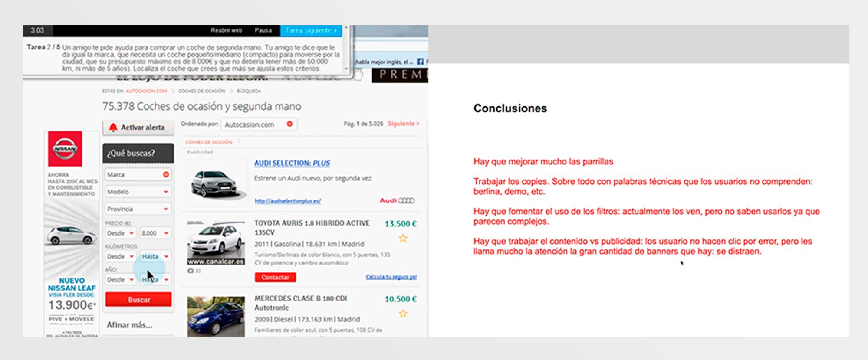
Task: Open the Año Hasta dropdown
Action: pyautogui.click(x=155, y=280)
